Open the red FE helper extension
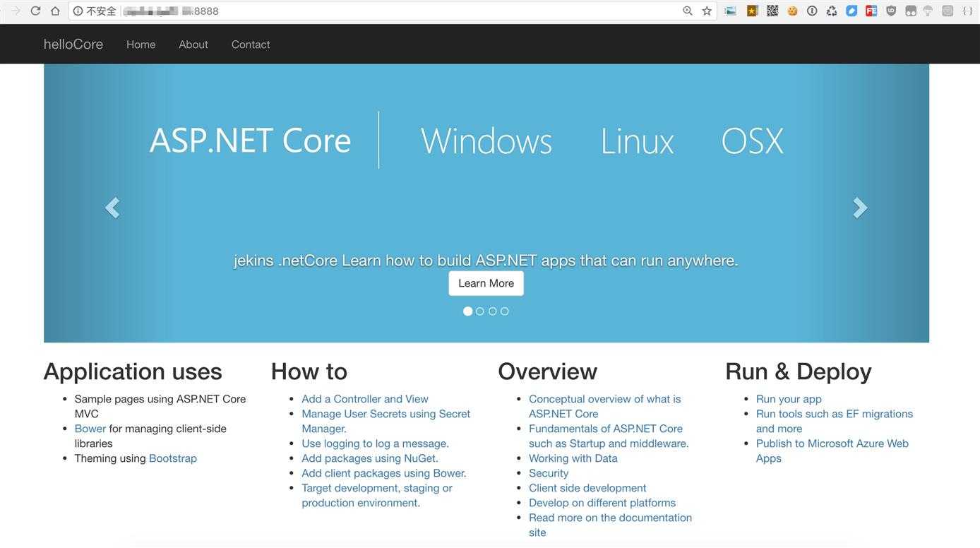Viewport: 980px width, 548px height. (x=871, y=11)
